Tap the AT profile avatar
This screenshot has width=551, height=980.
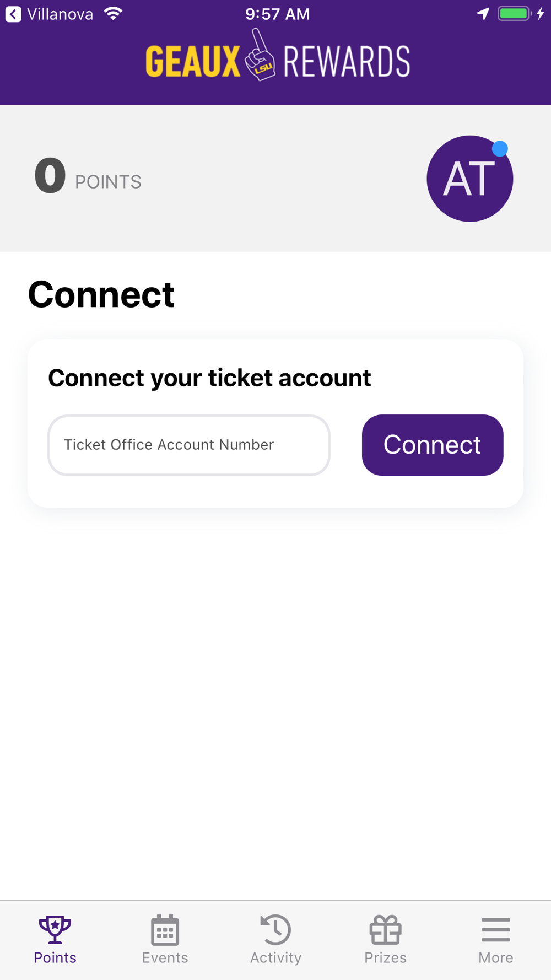[x=470, y=179]
